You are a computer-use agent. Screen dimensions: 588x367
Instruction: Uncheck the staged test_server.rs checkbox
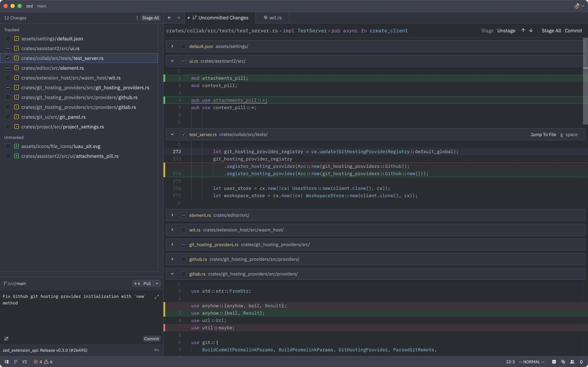[8, 58]
